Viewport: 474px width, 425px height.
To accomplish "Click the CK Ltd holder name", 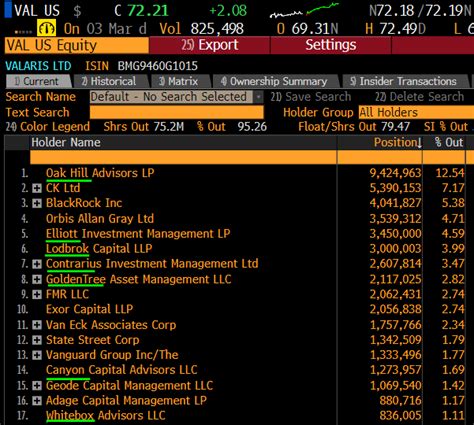I will click(63, 188).
